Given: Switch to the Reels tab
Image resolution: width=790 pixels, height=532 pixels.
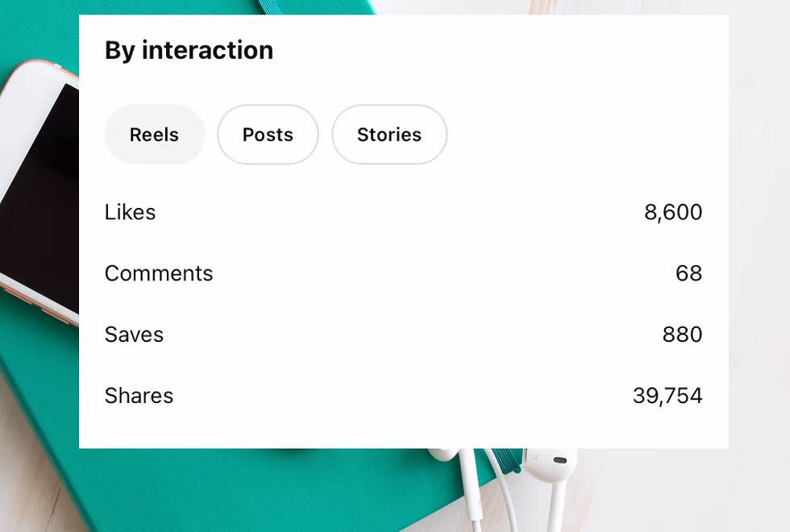Looking at the screenshot, I should pyautogui.click(x=154, y=135).
